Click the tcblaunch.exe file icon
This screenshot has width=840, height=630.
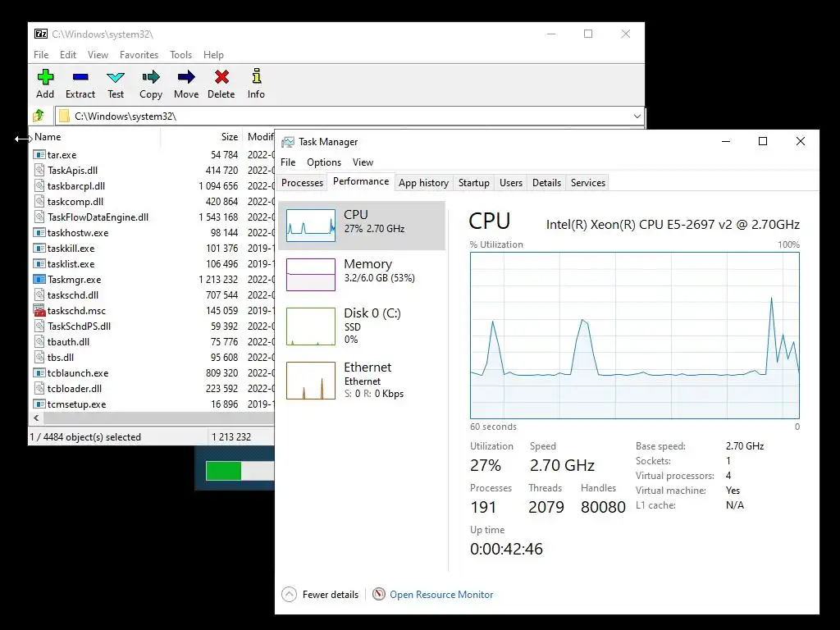(x=39, y=373)
